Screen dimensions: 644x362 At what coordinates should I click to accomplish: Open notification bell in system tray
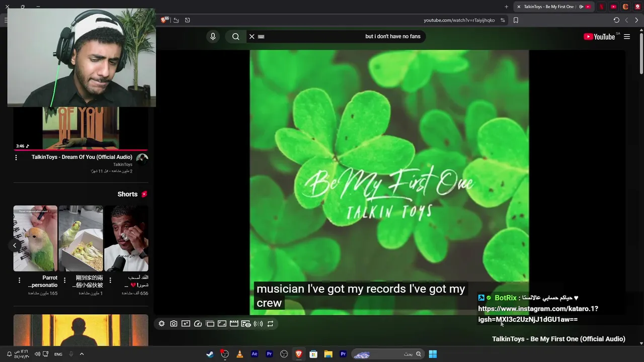pos(9,354)
